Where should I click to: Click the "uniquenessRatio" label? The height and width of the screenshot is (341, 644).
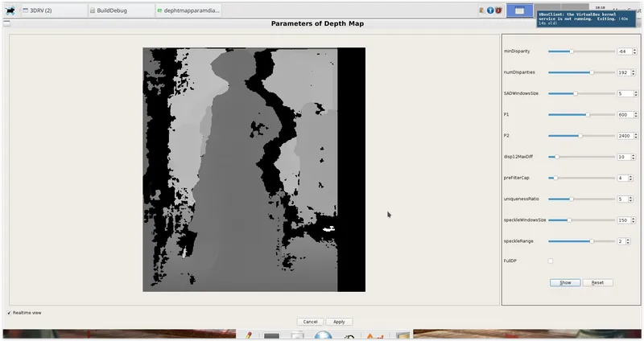[521, 199]
